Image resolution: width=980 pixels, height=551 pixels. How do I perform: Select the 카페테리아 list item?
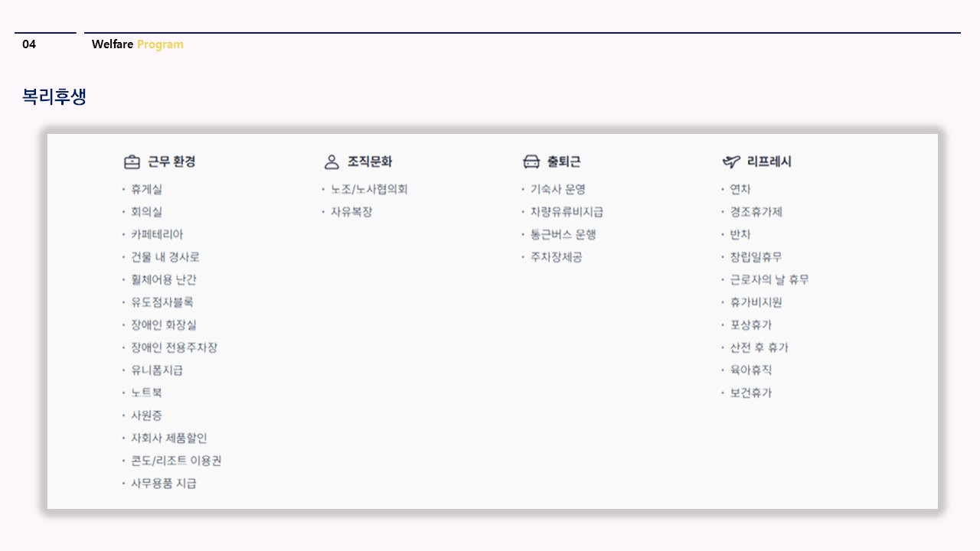(157, 234)
